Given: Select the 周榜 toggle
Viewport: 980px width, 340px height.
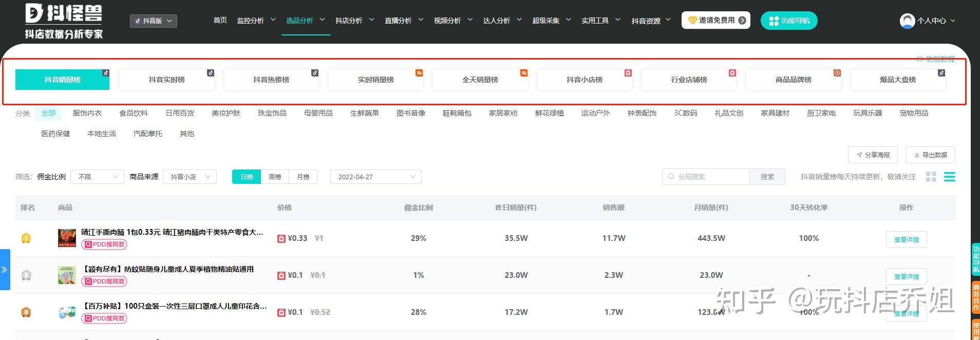Looking at the screenshot, I should point(275,177).
